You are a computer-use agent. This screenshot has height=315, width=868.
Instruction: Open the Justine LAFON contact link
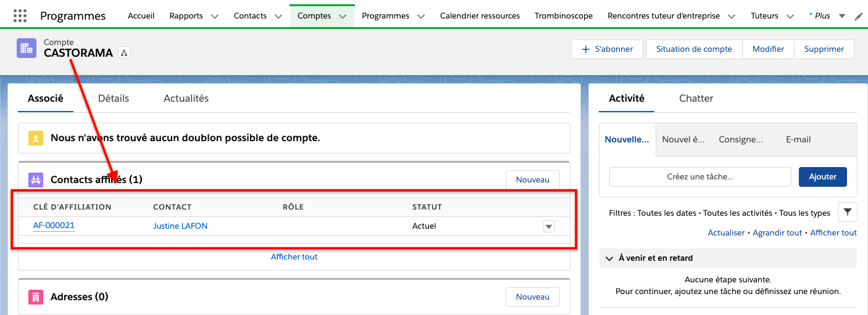tap(180, 226)
